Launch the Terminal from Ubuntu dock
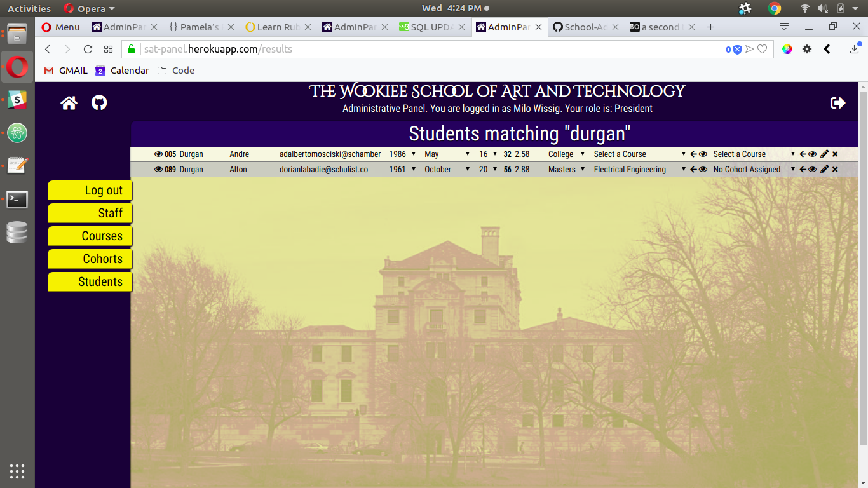The height and width of the screenshot is (488, 868). pyautogui.click(x=17, y=199)
